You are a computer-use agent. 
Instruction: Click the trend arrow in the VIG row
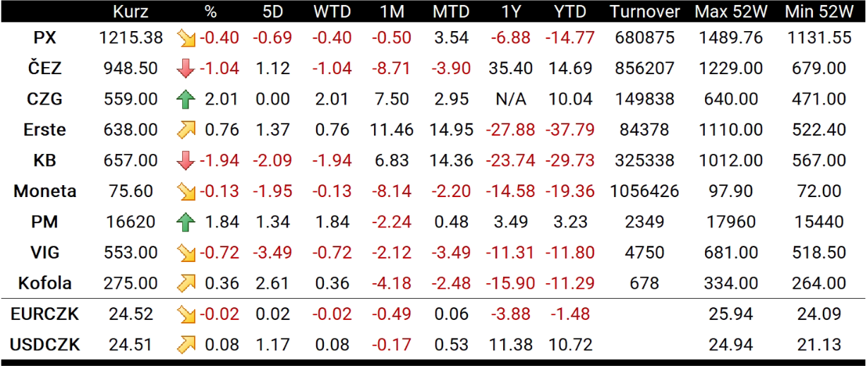click(x=186, y=253)
